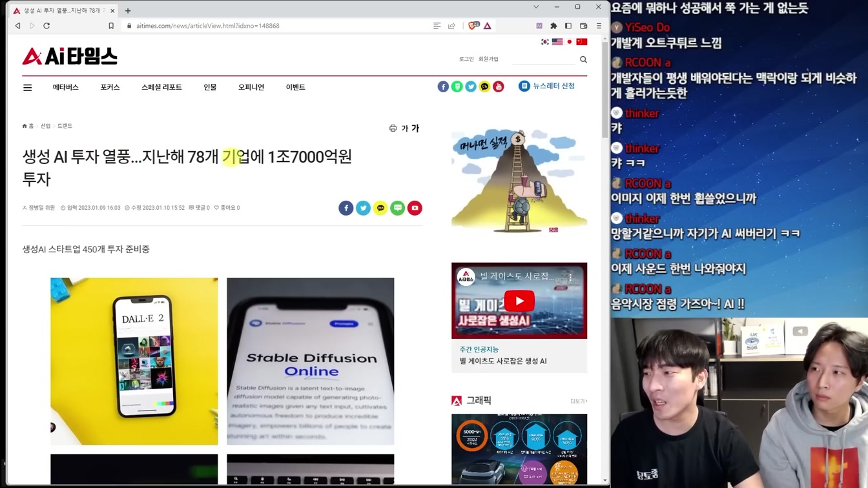Open the Stable Diffusion Online image
The width and height of the screenshot is (868, 488).
[x=311, y=361]
